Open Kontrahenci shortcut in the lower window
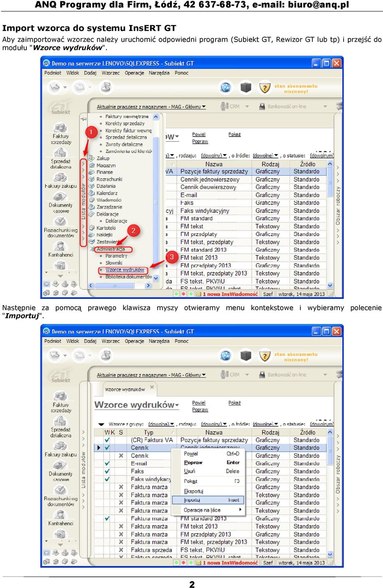Screen dimensions: 383x588 pyautogui.click(x=61, y=518)
